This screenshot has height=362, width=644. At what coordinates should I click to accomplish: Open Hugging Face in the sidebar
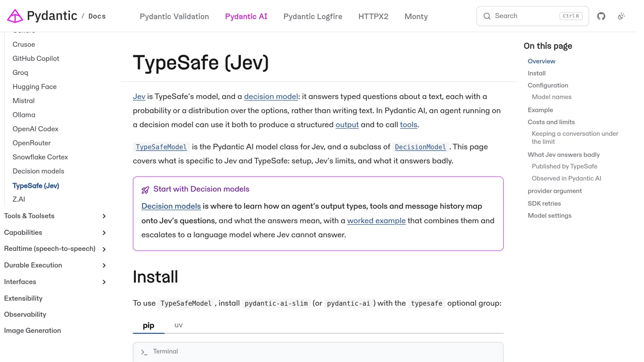[35, 86]
